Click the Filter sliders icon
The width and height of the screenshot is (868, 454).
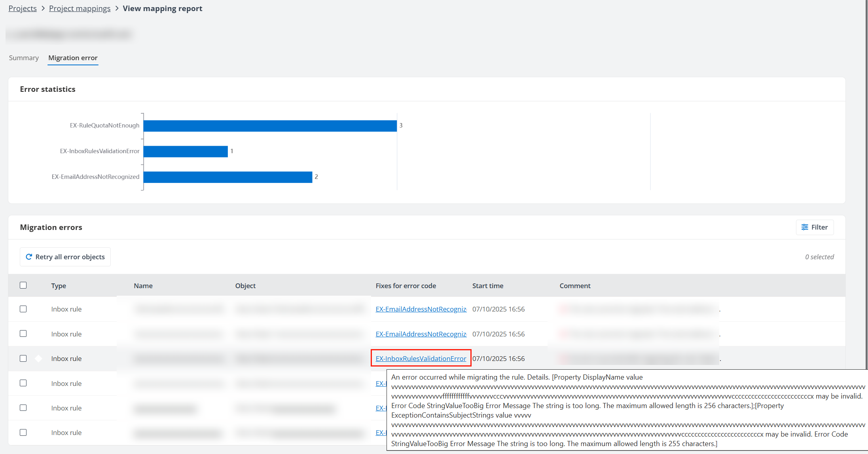(x=805, y=227)
